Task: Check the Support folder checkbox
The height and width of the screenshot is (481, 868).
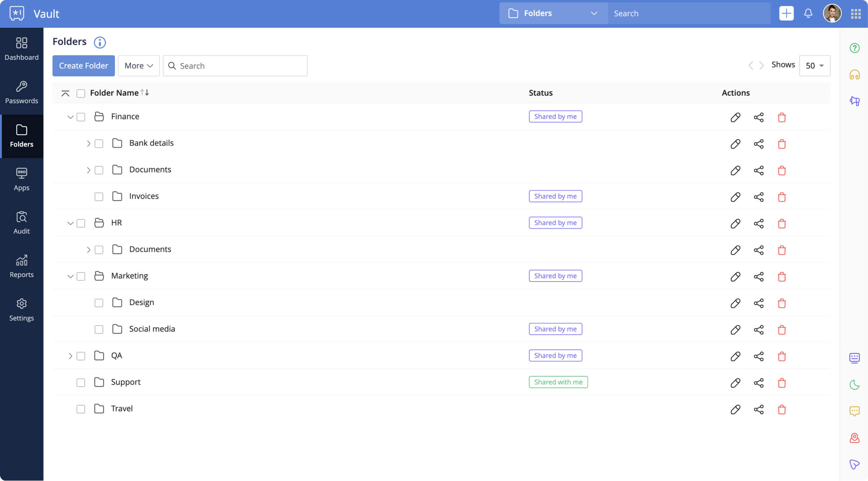Action: pyautogui.click(x=81, y=383)
